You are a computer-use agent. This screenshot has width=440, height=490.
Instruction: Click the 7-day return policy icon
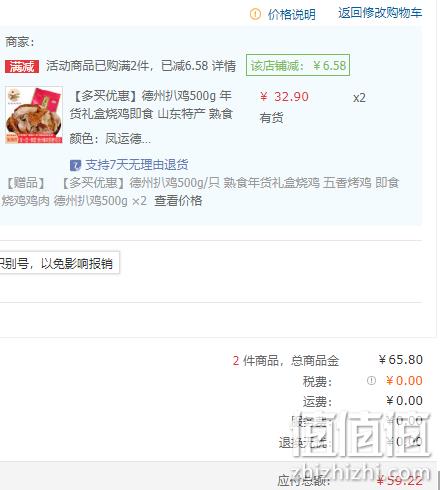click(x=75, y=165)
